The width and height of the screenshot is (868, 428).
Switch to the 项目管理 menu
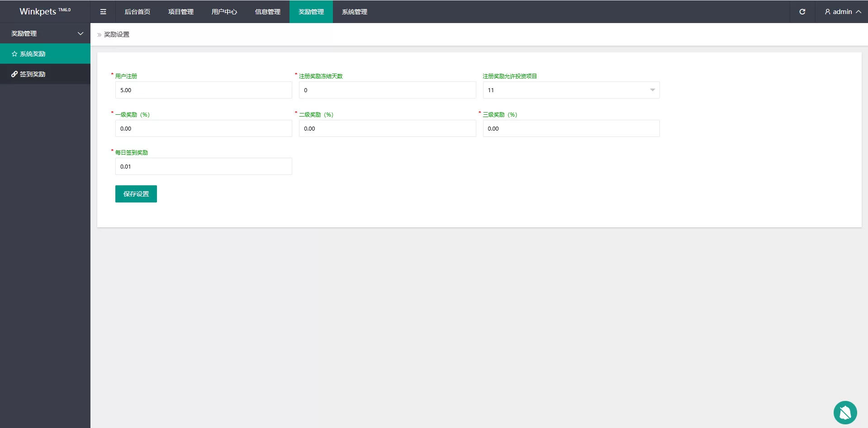tap(180, 12)
